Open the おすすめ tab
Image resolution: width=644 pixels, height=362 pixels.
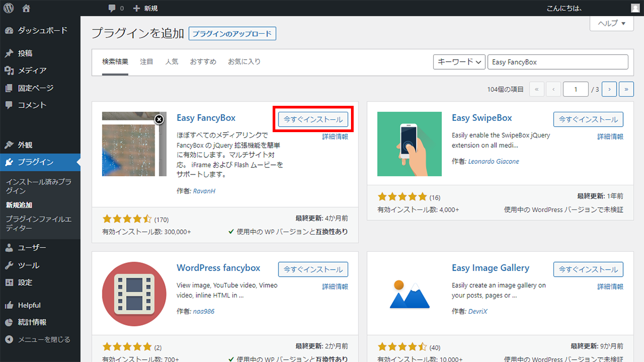click(x=203, y=62)
